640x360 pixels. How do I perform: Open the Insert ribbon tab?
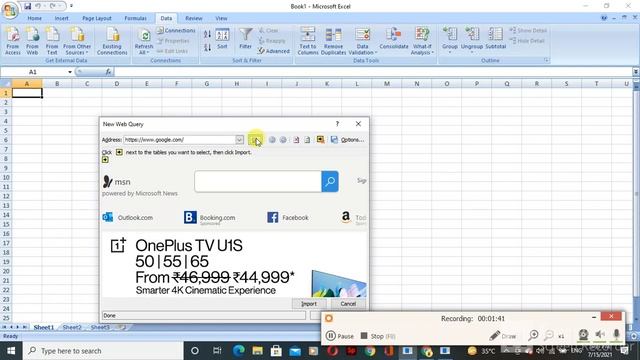click(x=62, y=18)
